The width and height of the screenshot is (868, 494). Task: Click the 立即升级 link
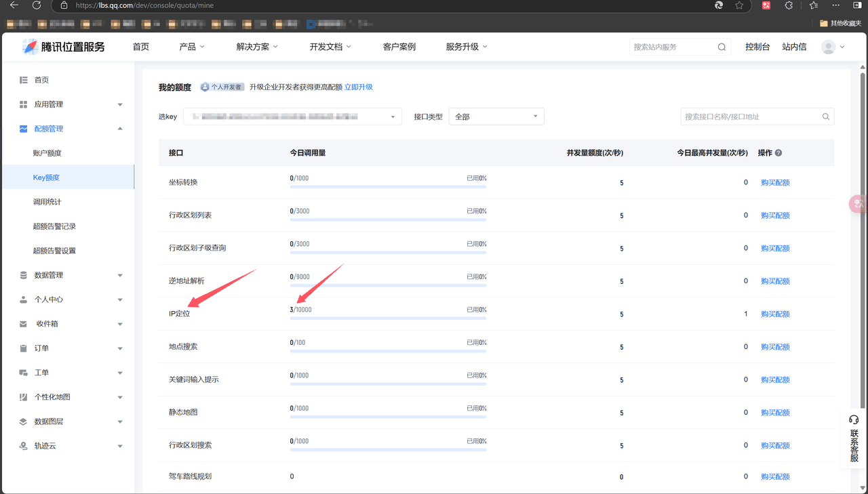tap(359, 87)
